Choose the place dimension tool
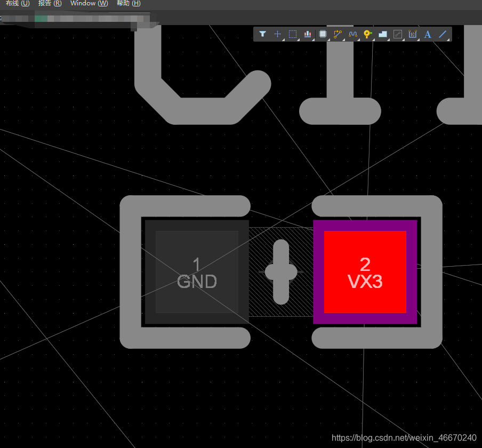482x448 pixels. pyautogui.click(x=412, y=34)
